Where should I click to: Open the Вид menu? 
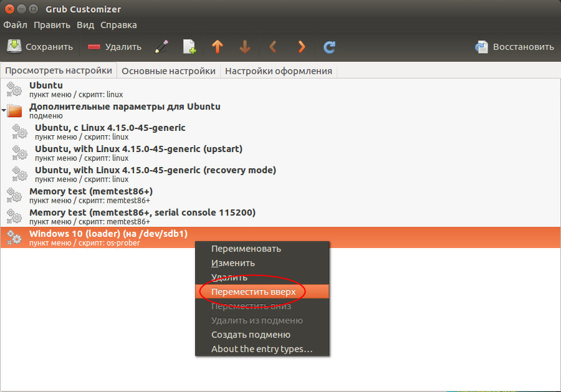point(85,25)
